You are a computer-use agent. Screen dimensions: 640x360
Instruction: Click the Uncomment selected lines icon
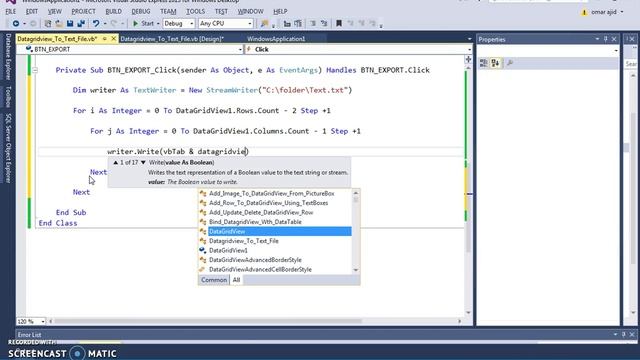point(324,24)
